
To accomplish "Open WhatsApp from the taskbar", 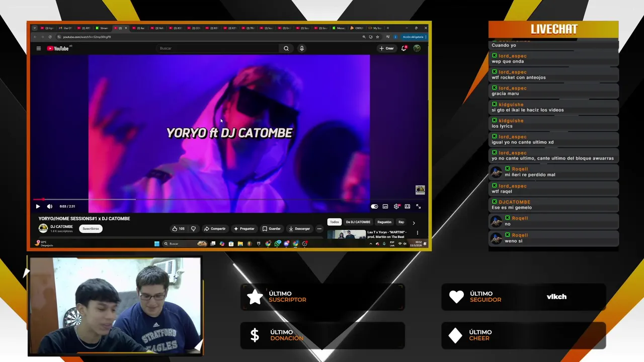I will pyautogui.click(x=277, y=244).
